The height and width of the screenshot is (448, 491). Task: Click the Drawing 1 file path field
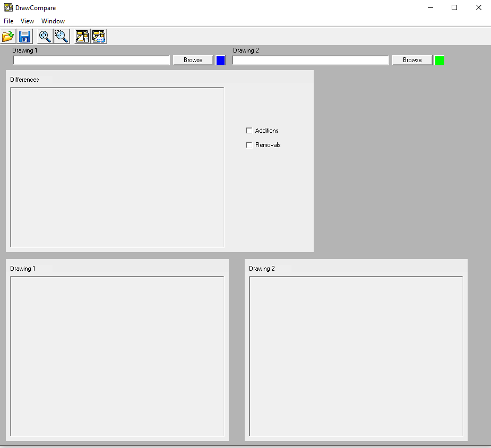tap(91, 61)
